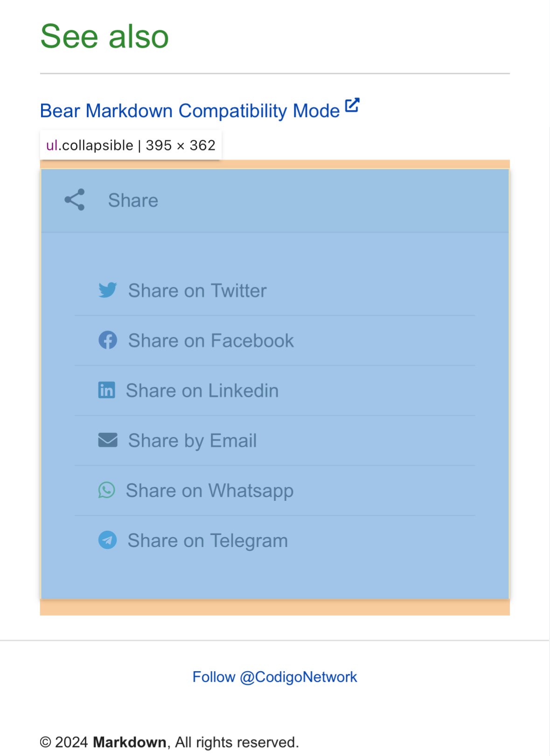Viewport: 550px width, 756px height.
Task: Open Bear Markdown Compatibility Mode
Action: pos(189,111)
